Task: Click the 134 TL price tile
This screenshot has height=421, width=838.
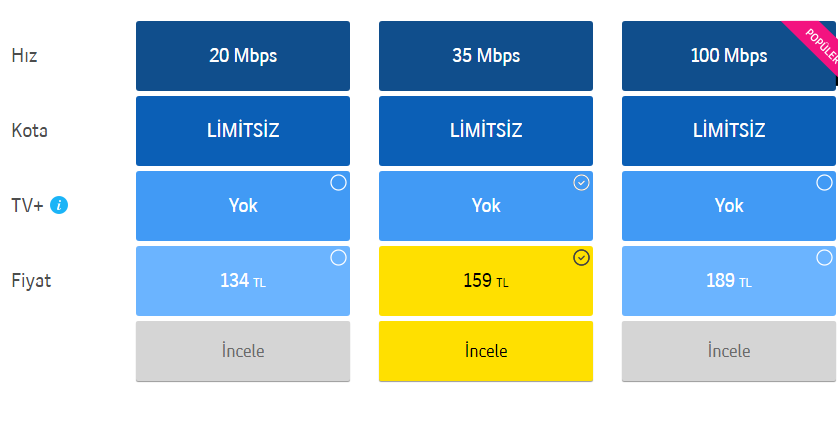Action: point(243,281)
